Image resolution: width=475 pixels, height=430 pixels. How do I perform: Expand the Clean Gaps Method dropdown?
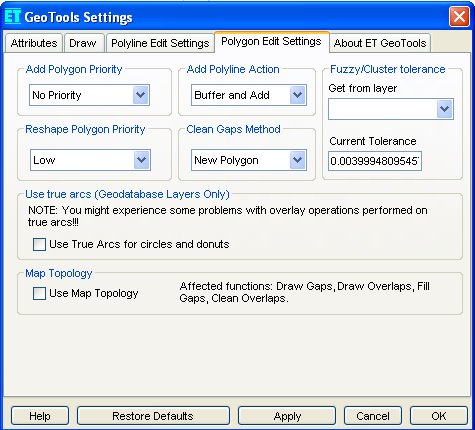[x=298, y=160]
